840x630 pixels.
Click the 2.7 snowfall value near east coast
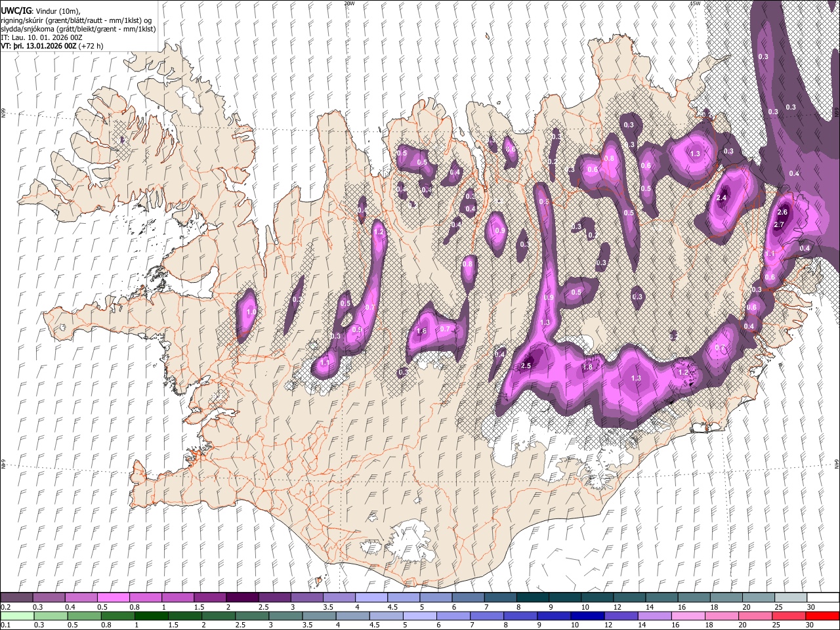tap(779, 225)
